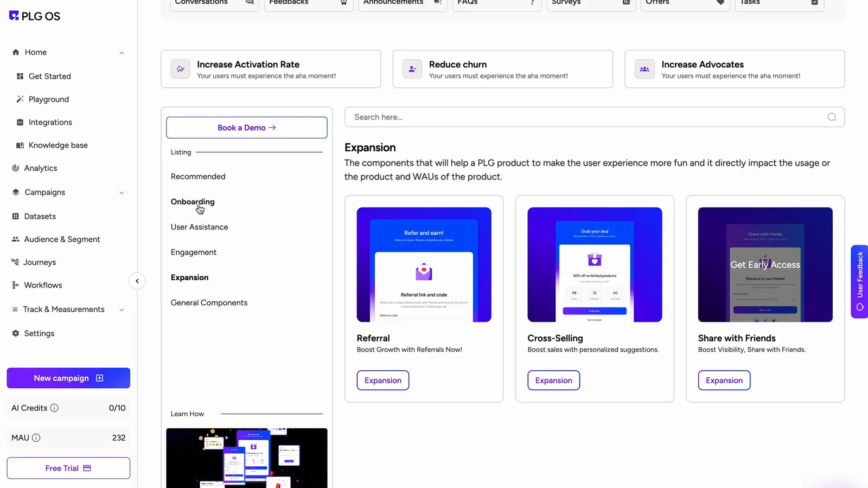The height and width of the screenshot is (488, 868).
Task: Open the Home section icon
Action: click(16, 53)
